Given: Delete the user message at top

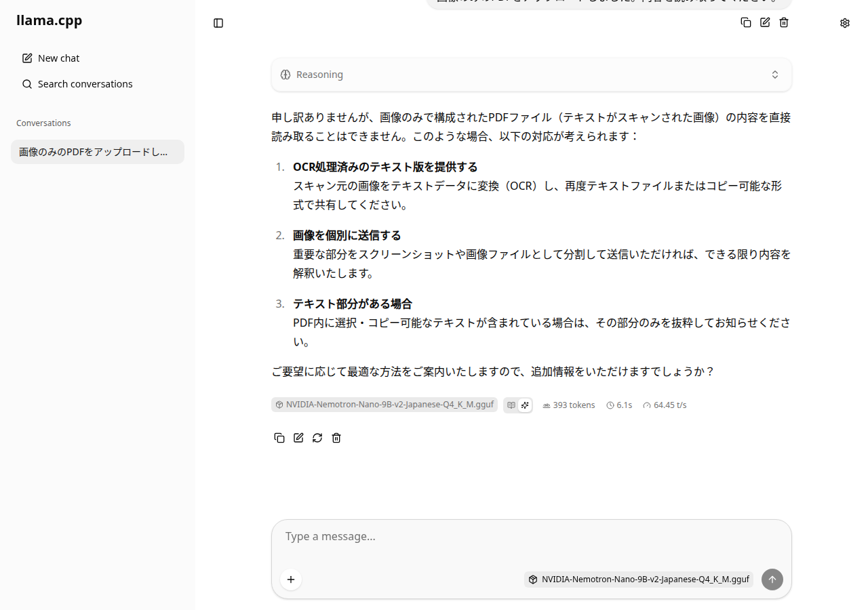Looking at the screenshot, I should click(x=784, y=22).
